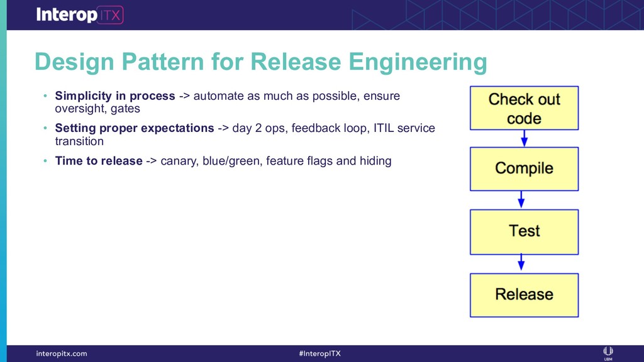Screen dimensions: 644x362
Task: Click the Interop ITX logo
Action: tap(80, 15)
